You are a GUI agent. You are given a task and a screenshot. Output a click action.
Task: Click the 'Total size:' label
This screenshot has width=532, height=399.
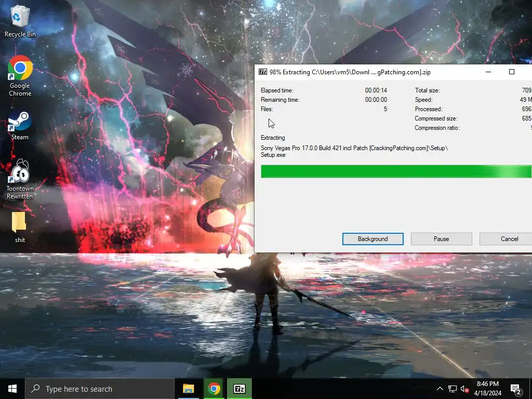coord(427,90)
